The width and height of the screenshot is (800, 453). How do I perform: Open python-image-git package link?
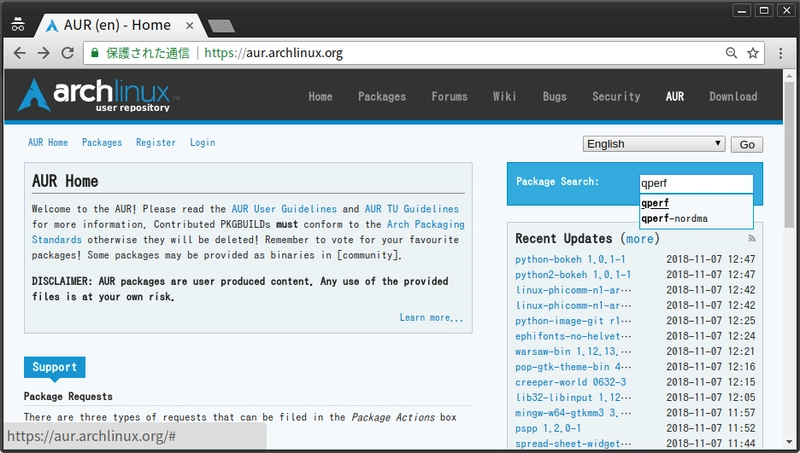[573, 320]
